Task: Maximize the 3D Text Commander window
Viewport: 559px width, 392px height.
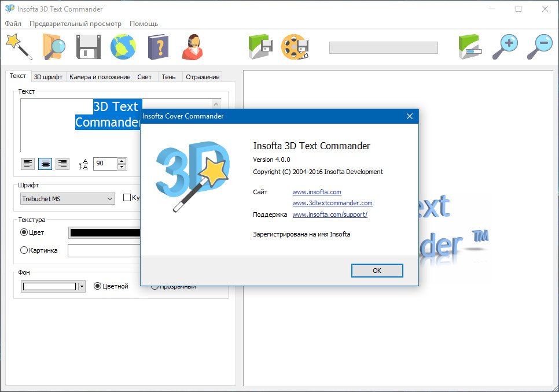Action: pyautogui.click(x=518, y=9)
